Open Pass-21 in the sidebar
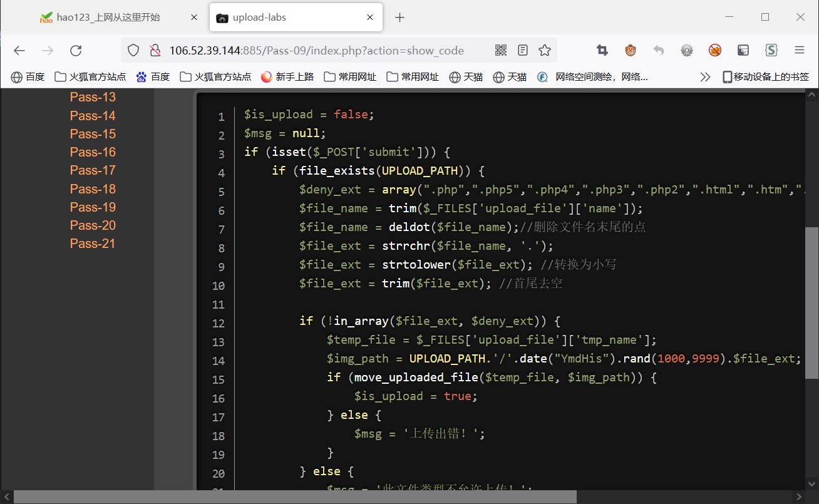This screenshot has width=819, height=504. click(x=93, y=244)
